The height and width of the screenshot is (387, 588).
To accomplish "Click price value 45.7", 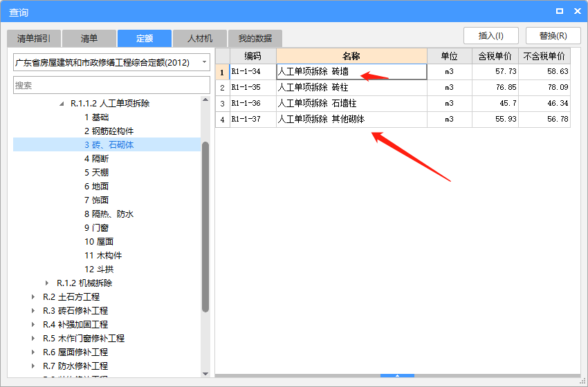I will 508,104.
